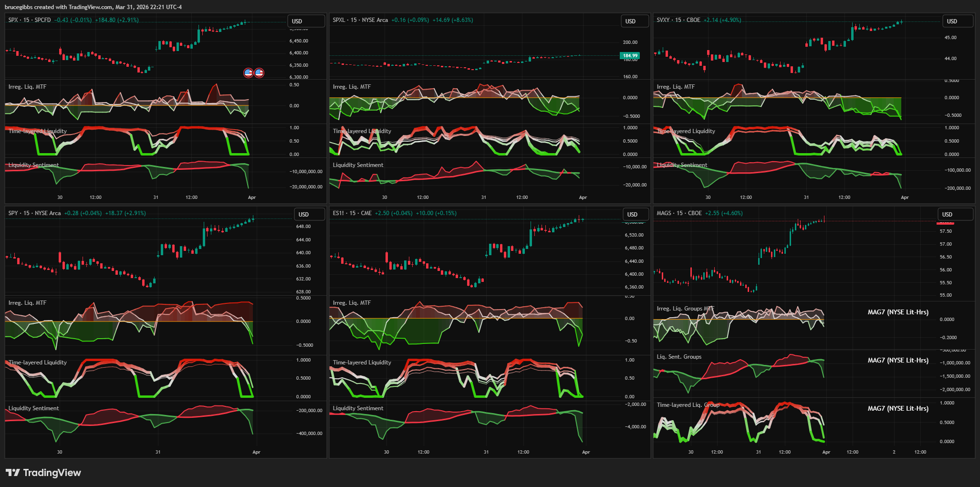Select the SPXL 15 NYSE Arca symbol title

tap(360, 20)
